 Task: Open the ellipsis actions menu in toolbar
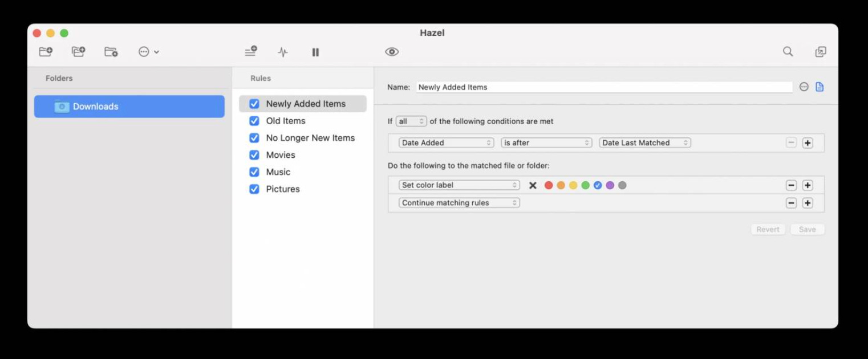click(x=148, y=52)
